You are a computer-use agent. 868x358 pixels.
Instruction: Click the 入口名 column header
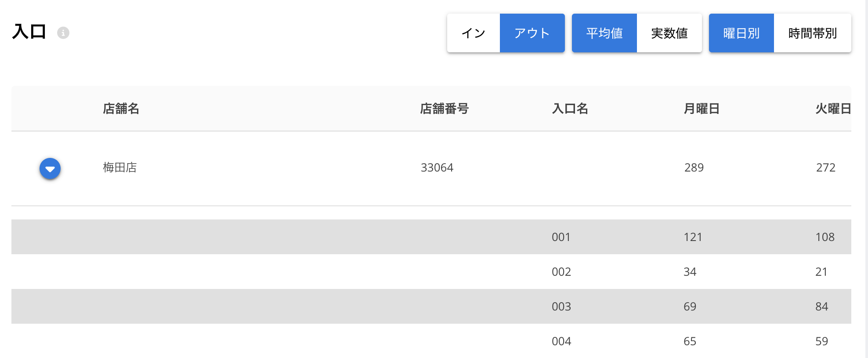pos(570,108)
